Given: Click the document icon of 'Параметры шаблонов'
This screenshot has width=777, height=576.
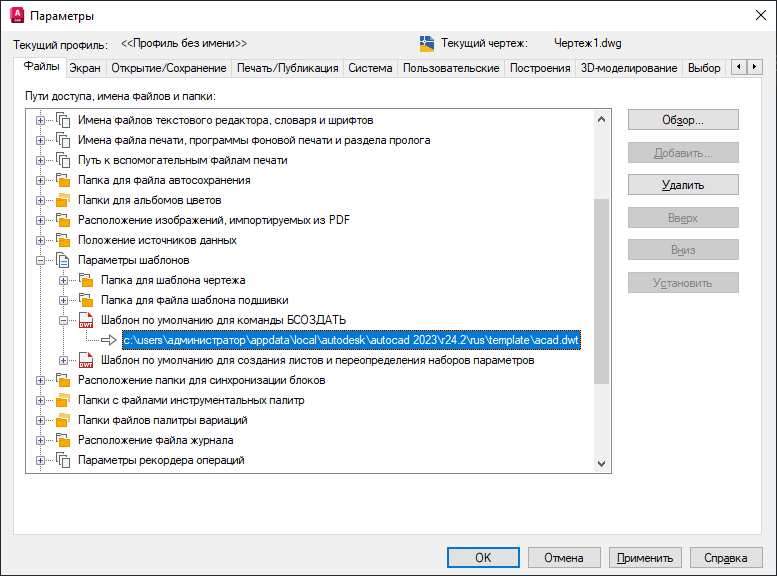Looking at the screenshot, I should coord(63,260).
